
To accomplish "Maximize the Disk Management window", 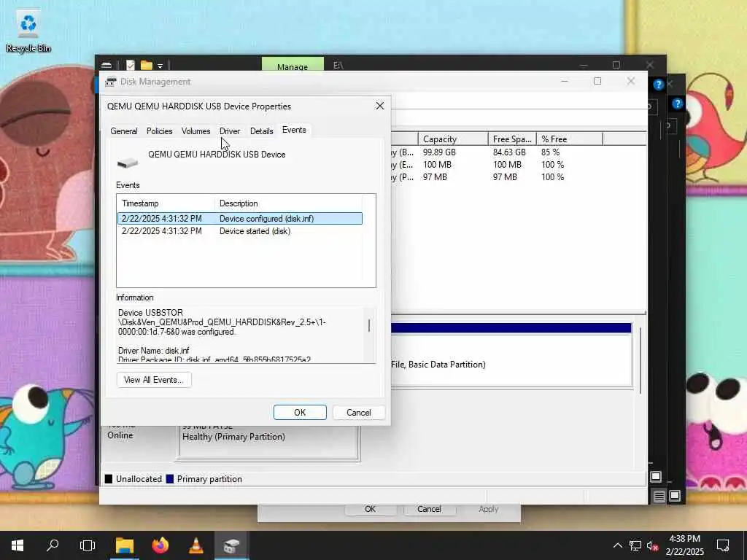I will (597, 82).
